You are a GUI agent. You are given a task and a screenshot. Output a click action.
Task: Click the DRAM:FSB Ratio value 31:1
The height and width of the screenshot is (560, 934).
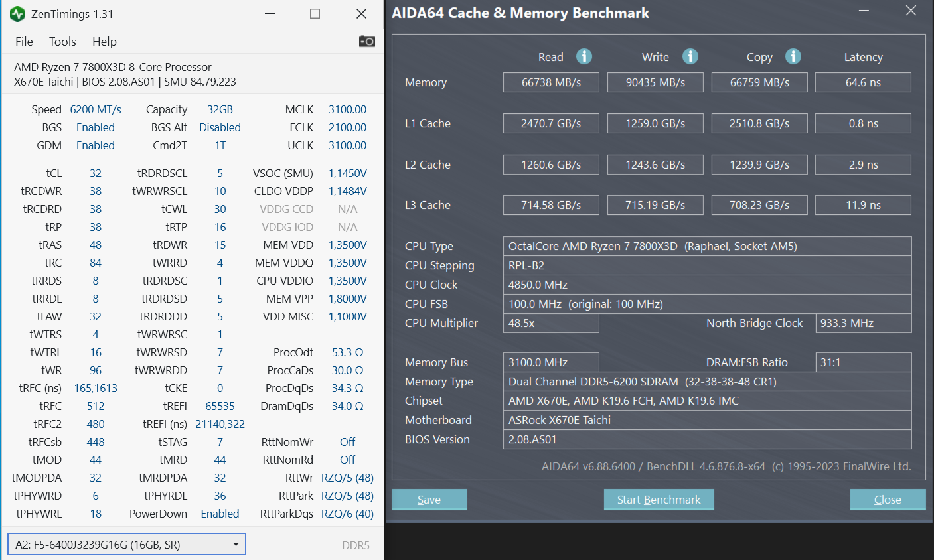click(863, 362)
